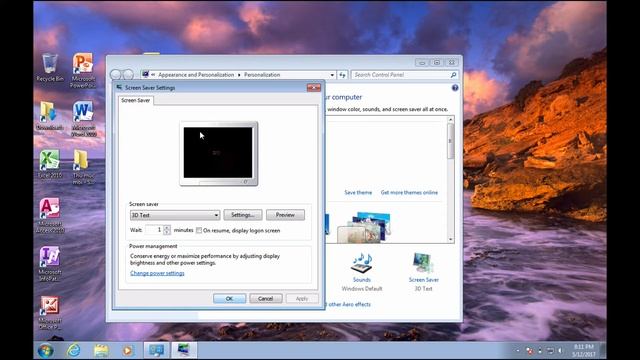Open Help in the Personalization window
The image size is (640, 360).
(455, 88)
